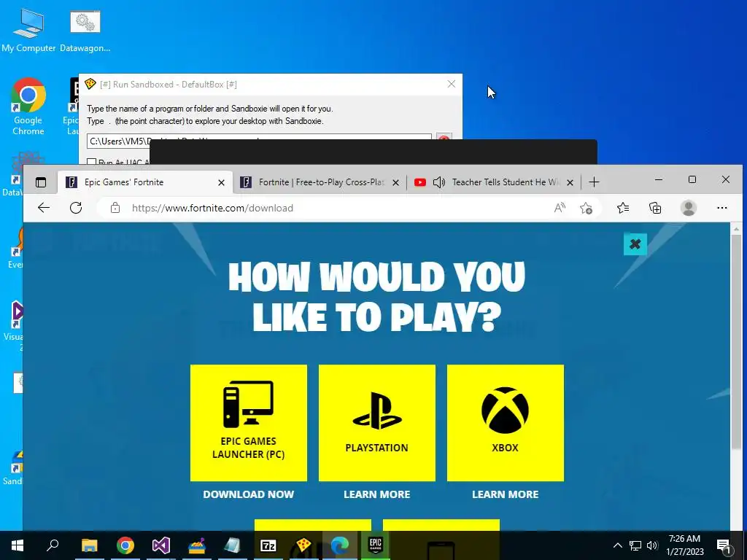Viewport: 747px width, 560px height.
Task: Select the My Computer desktop icon
Action: (x=28, y=31)
